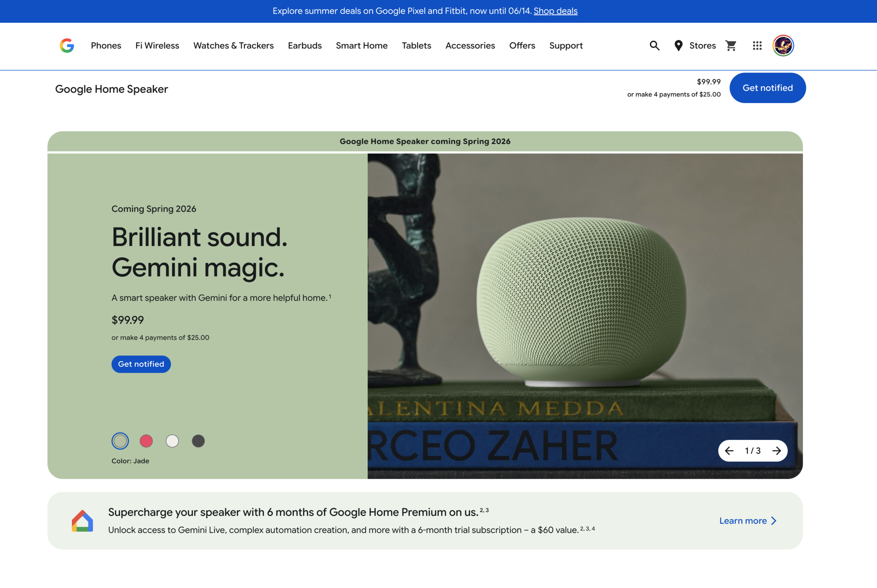This screenshot has height=588, width=877.
Task: Open the Watches & Trackers menu
Action: pyautogui.click(x=233, y=45)
